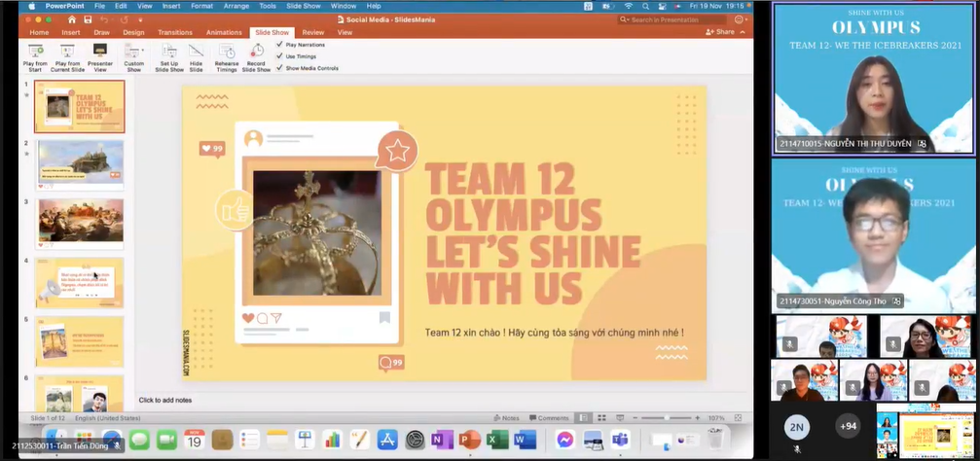Click the Redo arrow in title bar

tap(124, 20)
